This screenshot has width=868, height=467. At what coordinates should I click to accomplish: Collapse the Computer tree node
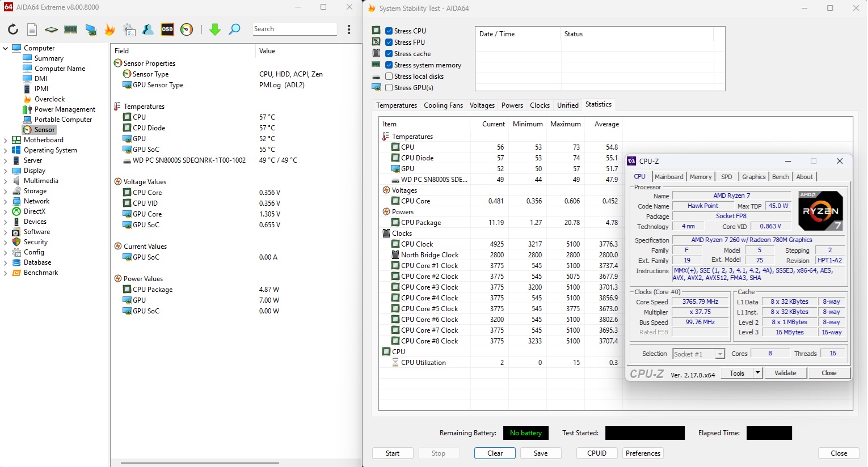(x=6, y=48)
